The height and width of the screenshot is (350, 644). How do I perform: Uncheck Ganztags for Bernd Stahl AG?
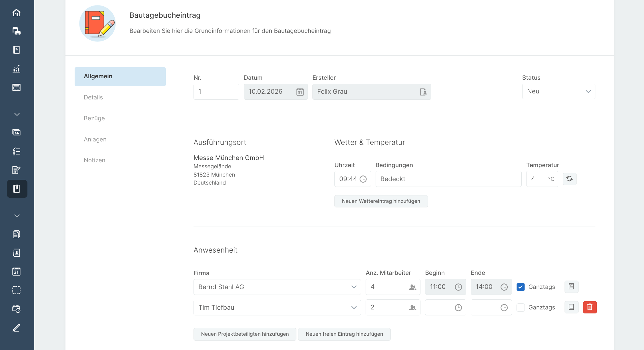click(521, 287)
